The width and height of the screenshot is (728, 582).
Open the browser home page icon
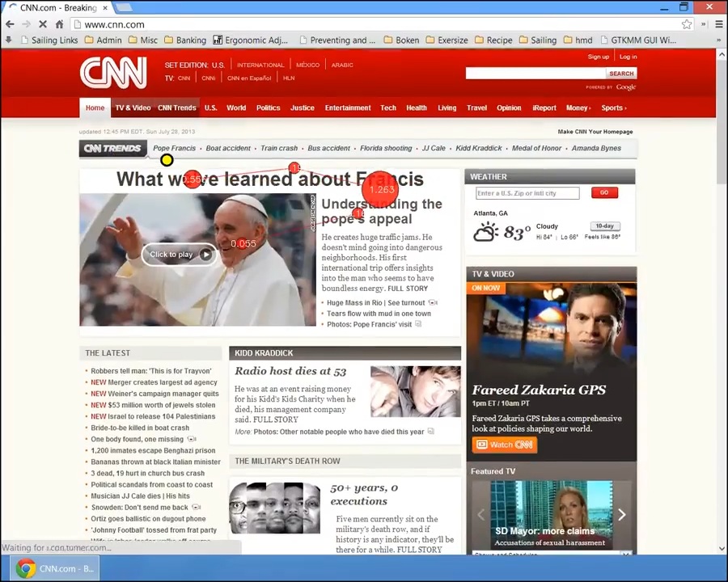[59, 24]
